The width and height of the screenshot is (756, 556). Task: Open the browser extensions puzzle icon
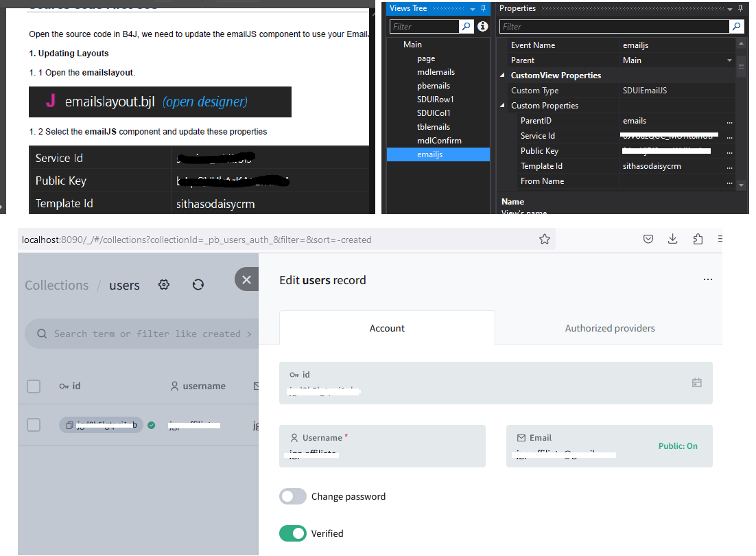click(698, 239)
